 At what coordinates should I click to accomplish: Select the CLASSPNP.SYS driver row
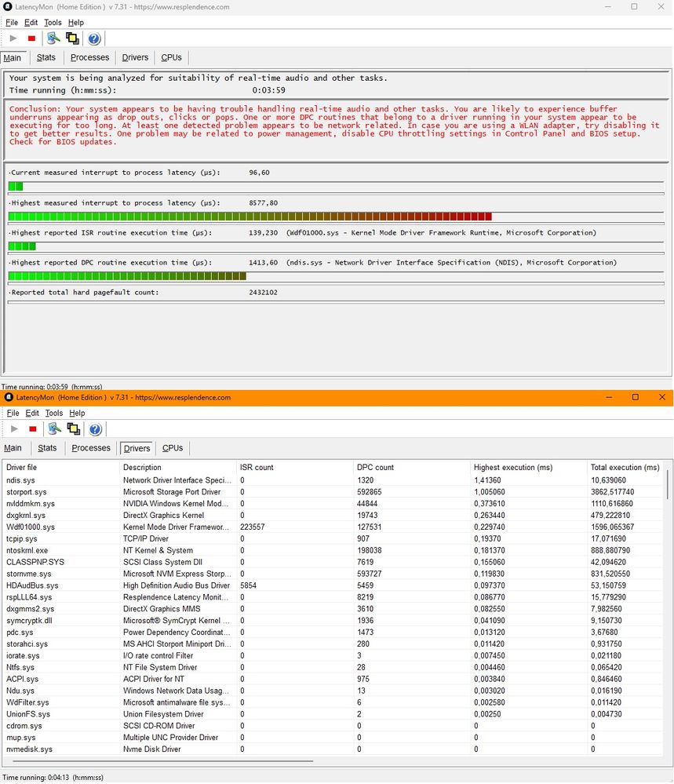tap(333, 562)
